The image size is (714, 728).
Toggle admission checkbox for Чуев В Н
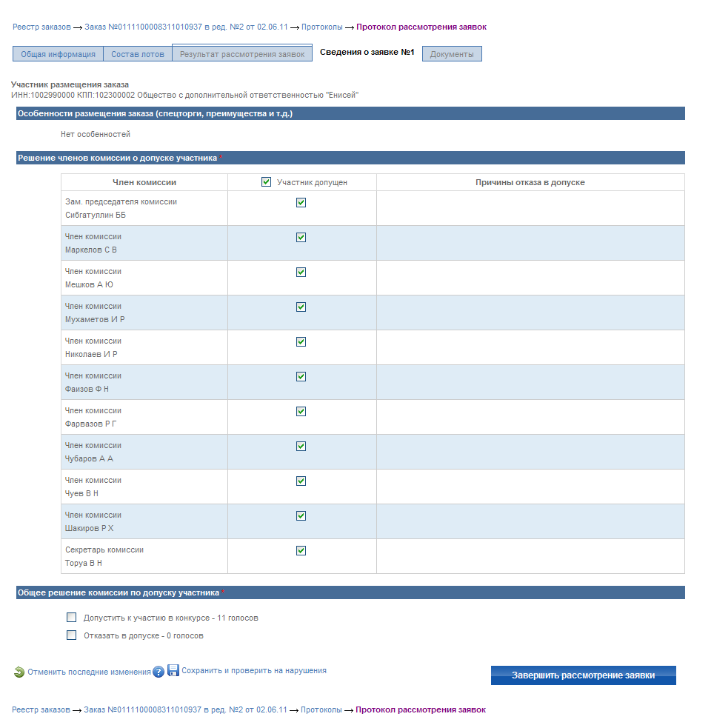301,481
